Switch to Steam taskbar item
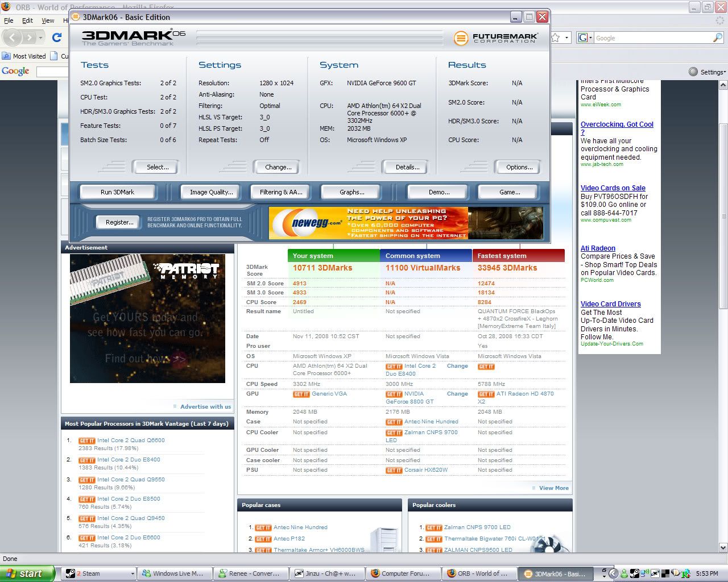The height and width of the screenshot is (582, 728). pyautogui.click(x=99, y=573)
